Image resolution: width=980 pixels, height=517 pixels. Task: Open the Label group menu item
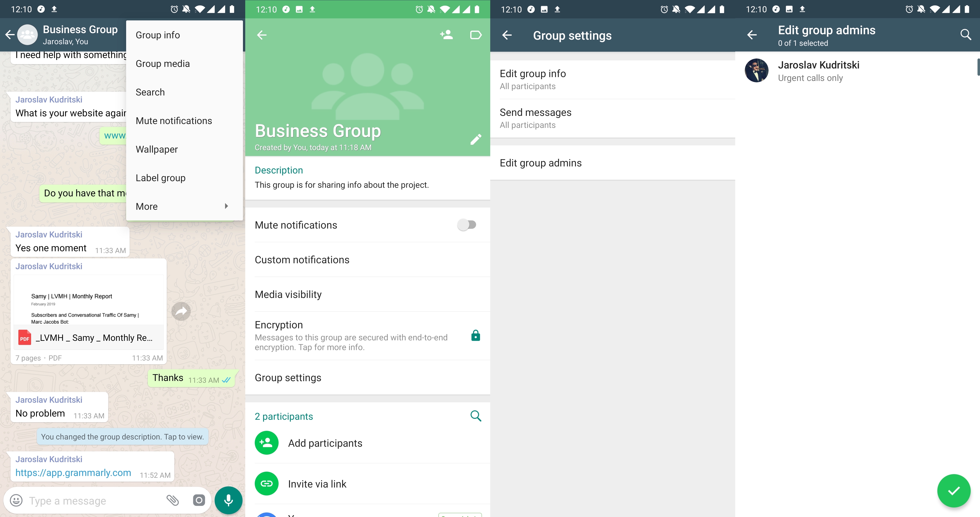(x=160, y=178)
